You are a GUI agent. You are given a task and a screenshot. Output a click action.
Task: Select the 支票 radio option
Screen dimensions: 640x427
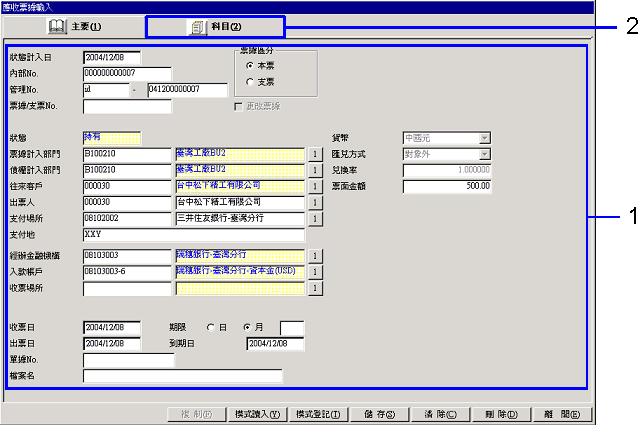(x=247, y=81)
